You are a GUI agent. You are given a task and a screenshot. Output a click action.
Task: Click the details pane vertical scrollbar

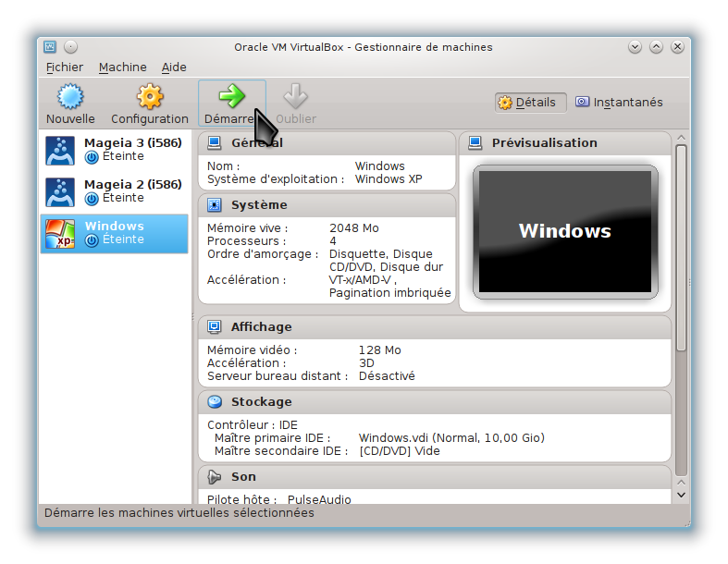click(681, 249)
